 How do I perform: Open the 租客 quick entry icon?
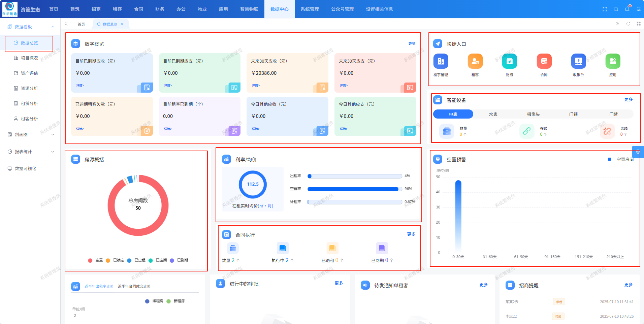tap(475, 61)
